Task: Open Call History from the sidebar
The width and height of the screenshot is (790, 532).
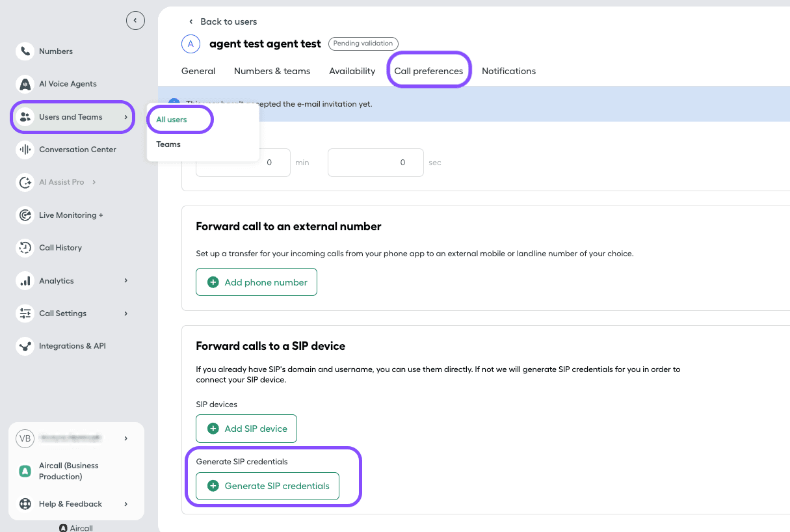Action: tap(25, 248)
